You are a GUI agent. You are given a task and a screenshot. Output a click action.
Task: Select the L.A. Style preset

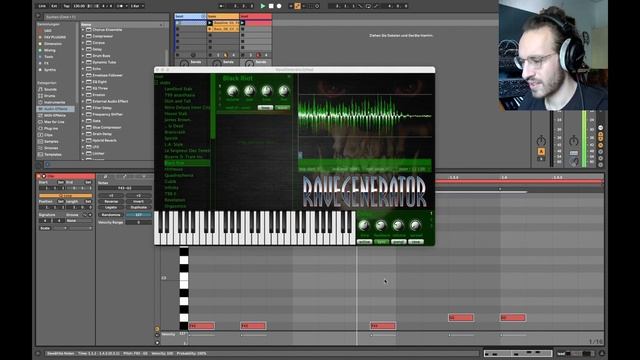coord(174,144)
